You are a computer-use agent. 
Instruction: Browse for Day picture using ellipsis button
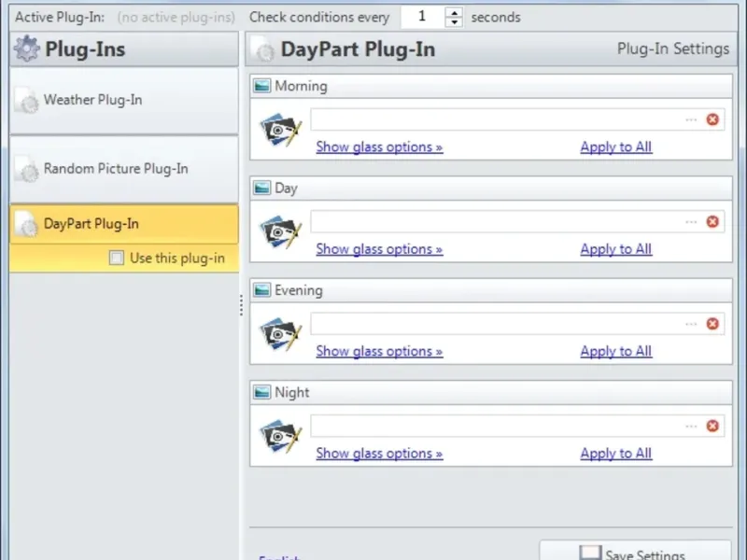(691, 222)
